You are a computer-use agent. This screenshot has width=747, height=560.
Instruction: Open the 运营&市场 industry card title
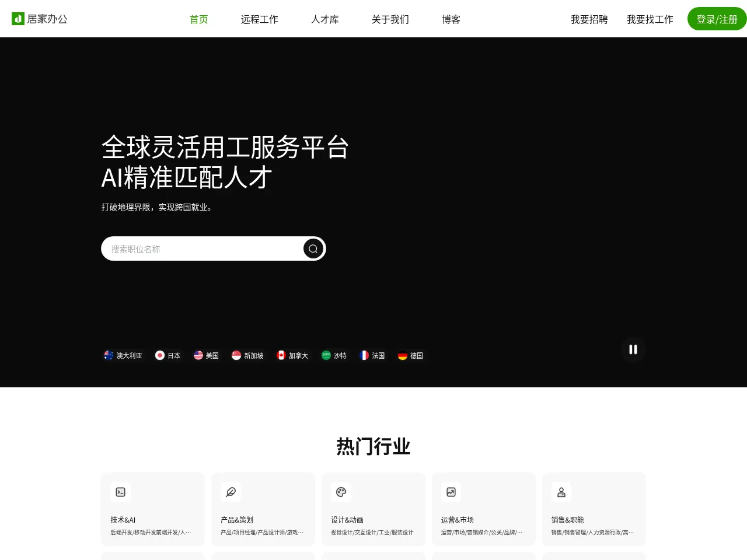(458, 520)
